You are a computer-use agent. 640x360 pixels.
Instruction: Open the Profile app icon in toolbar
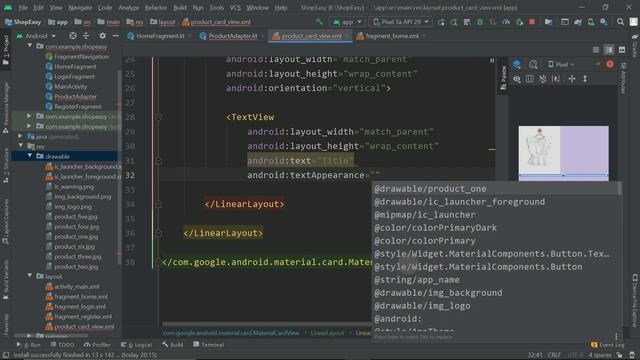506,22
